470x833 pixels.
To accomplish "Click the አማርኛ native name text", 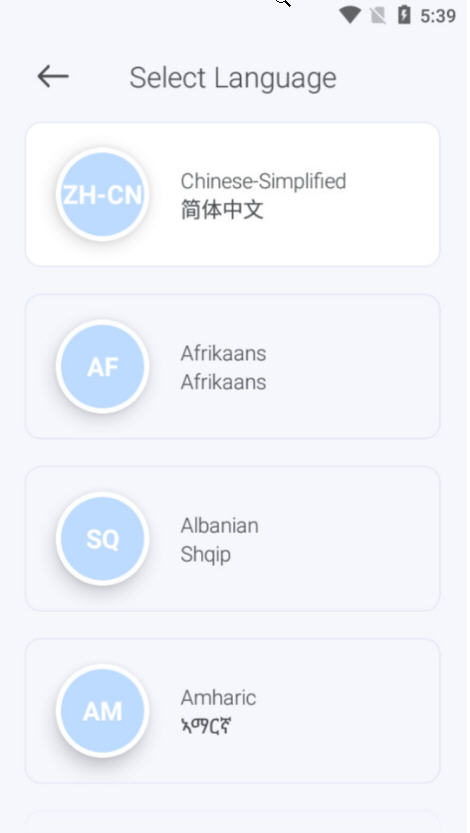I will pos(206,726).
